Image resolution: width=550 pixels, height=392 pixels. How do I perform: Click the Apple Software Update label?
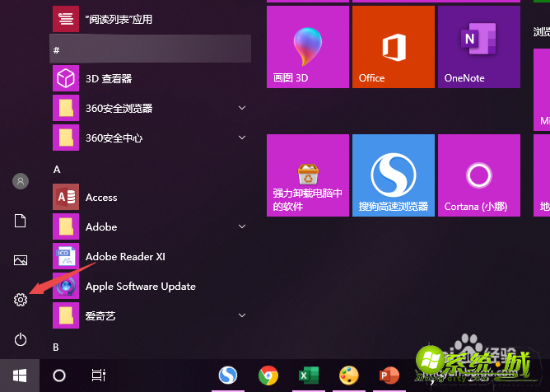[x=141, y=287]
